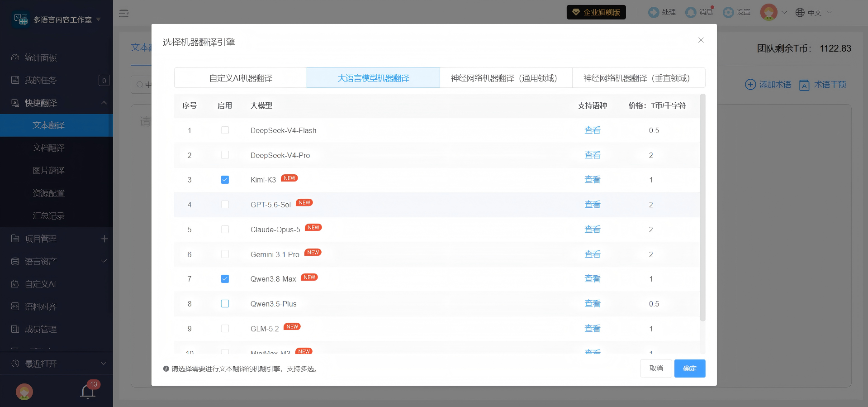
Task: Uncheck the Kimi-K3 checkbox
Action: click(x=225, y=180)
